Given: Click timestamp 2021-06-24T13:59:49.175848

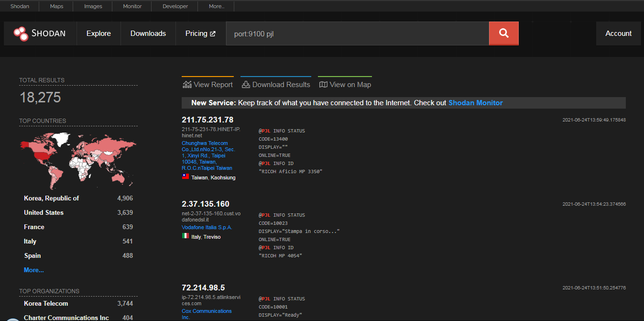Looking at the screenshot, I should pyautogui.click(x=594, y=120).
